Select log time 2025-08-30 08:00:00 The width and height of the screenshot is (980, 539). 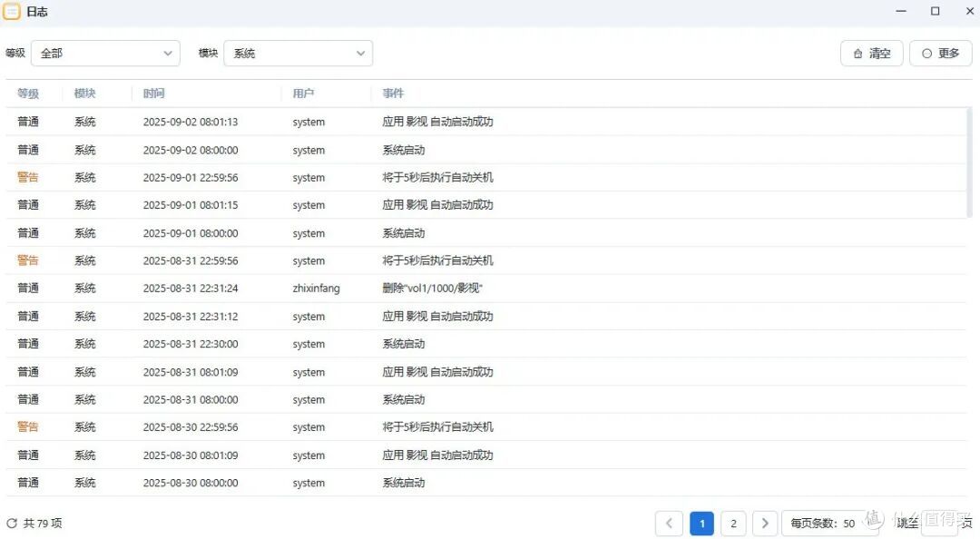coord(190,483)
